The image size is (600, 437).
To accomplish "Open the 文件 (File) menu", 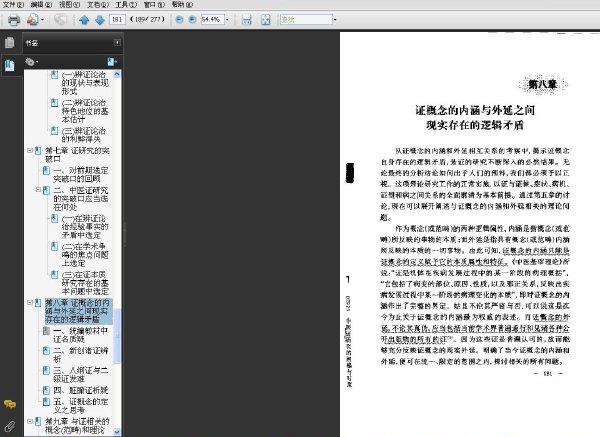I will pyautogui.click(x=13, y=4).
